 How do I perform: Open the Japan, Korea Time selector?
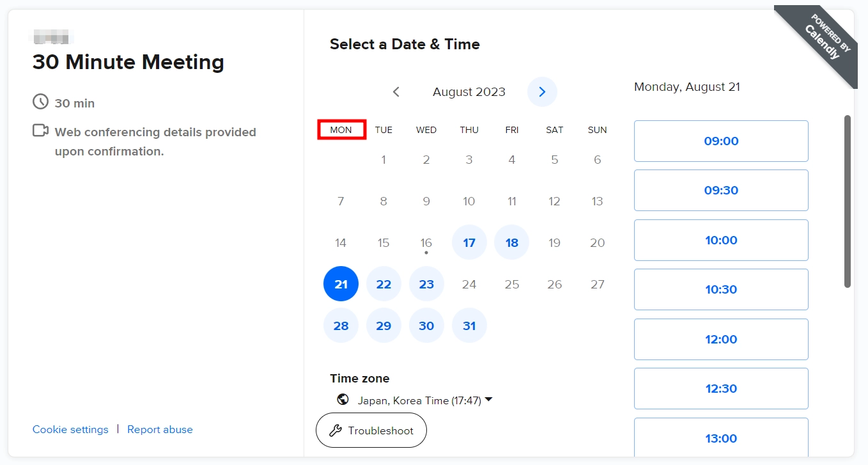point(419,400)
